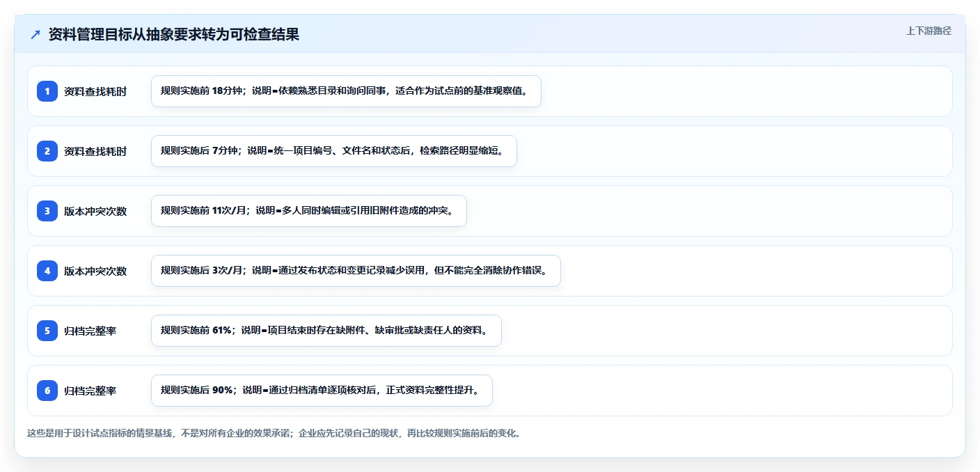This screenshot has height=472, width=980.
Task: Click number badge 2
Action: (47, 151)
